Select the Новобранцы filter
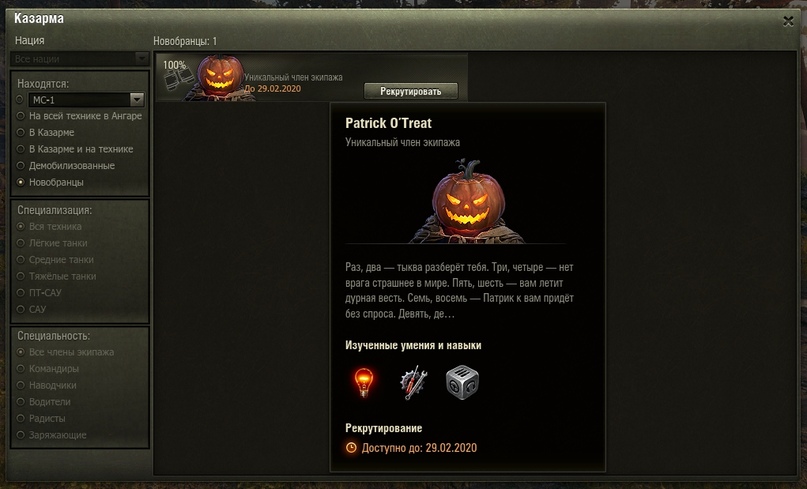 (50, 182)
